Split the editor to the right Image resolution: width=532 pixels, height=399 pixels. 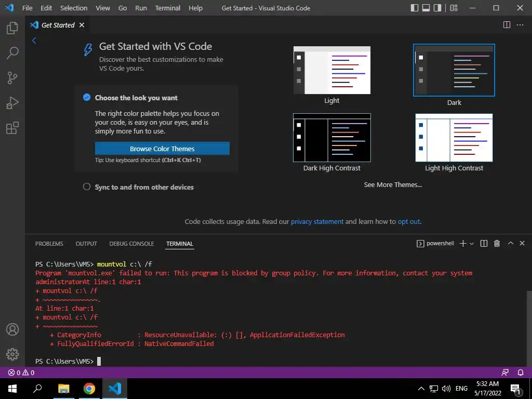point(507,25)
